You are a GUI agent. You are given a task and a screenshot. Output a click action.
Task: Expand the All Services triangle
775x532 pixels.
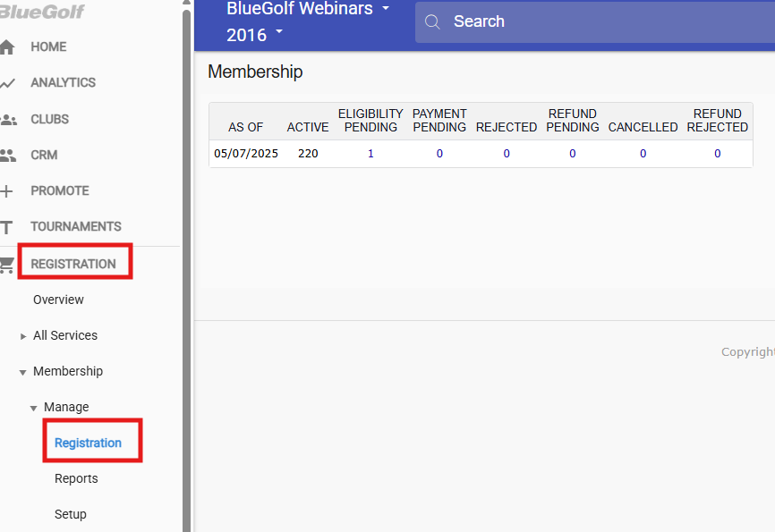(x=23, y=336)
